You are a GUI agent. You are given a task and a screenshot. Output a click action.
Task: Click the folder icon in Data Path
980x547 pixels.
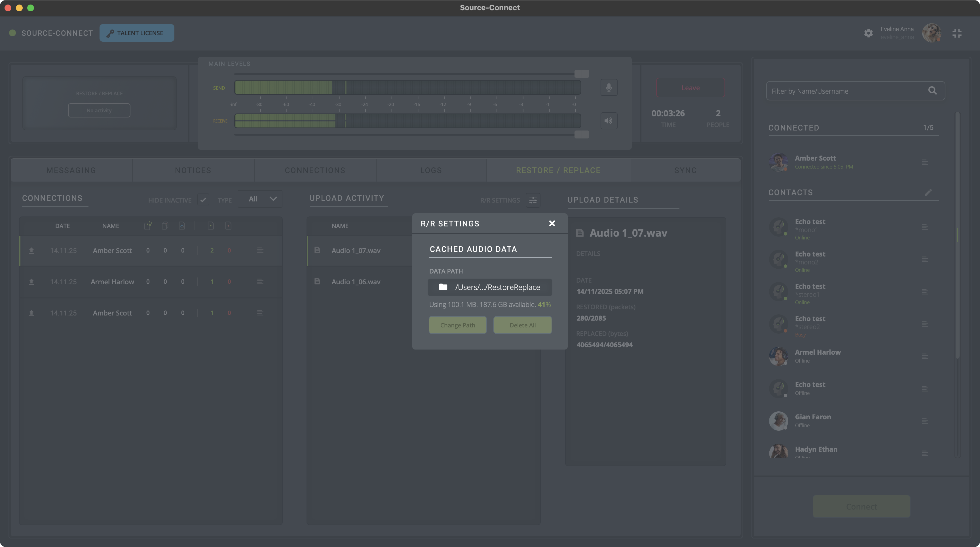click(443, 287)
